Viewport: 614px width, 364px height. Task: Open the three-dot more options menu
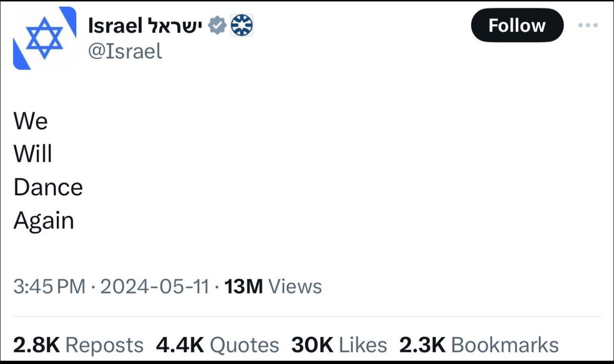click(x=587, y=26)
